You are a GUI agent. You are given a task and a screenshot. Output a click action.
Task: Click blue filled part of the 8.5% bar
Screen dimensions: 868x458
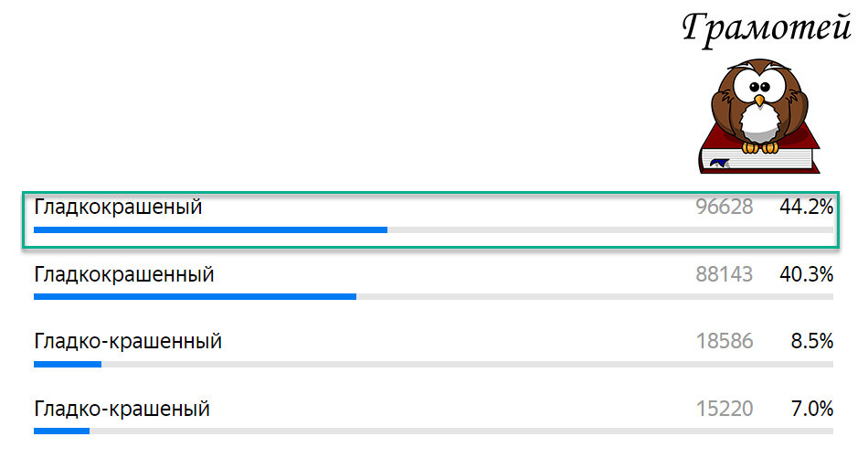pos(67,364)
